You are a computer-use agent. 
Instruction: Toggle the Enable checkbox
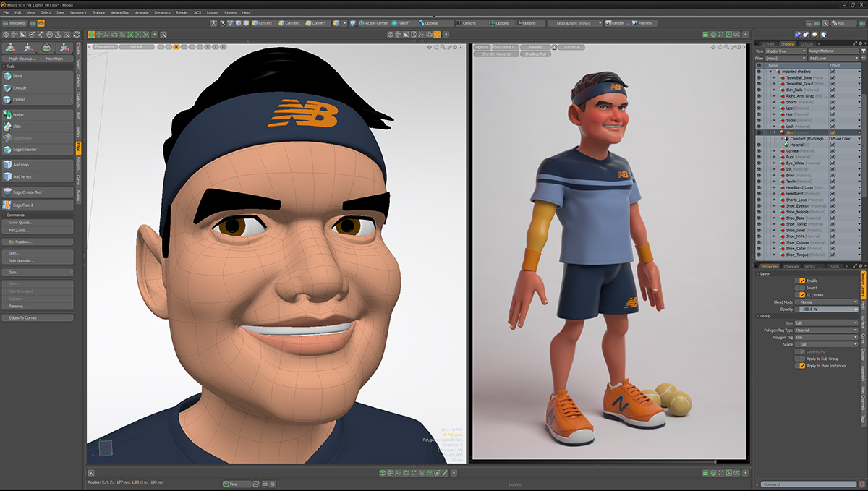pos(801,281)
